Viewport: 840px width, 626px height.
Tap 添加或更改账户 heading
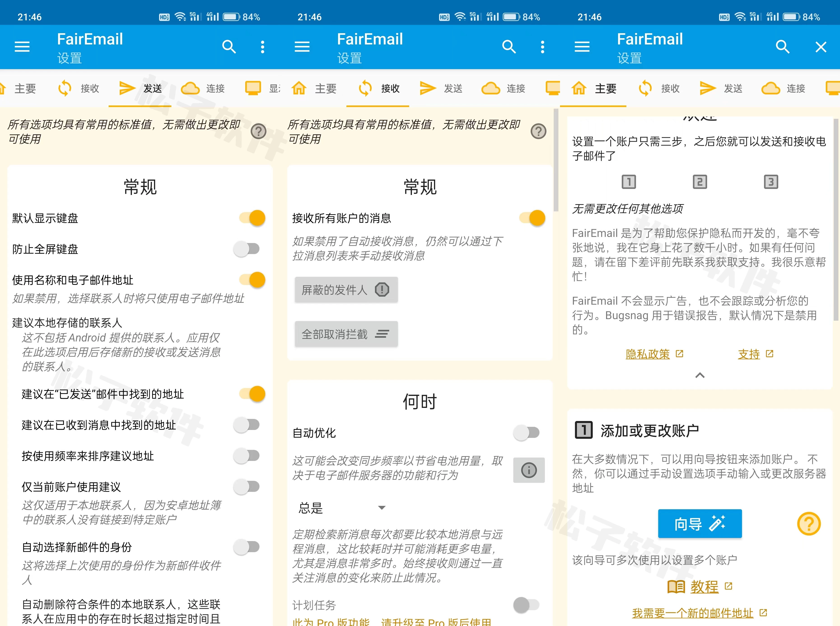[649, 430]
